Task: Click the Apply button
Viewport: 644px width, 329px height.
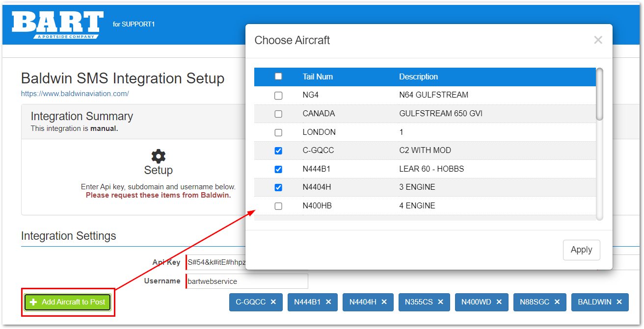Action: click(581, 250)
